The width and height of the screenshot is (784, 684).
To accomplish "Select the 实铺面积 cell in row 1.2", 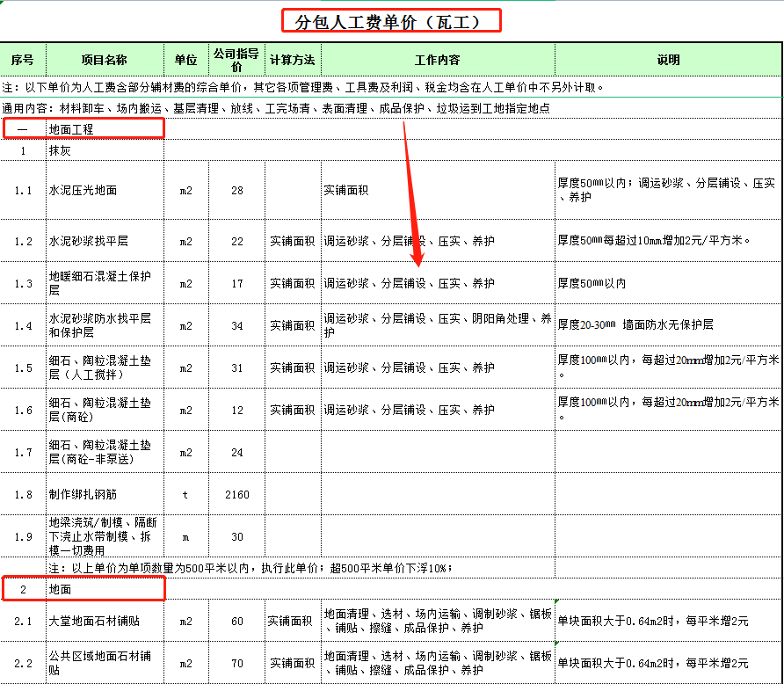I will [293, 240].
